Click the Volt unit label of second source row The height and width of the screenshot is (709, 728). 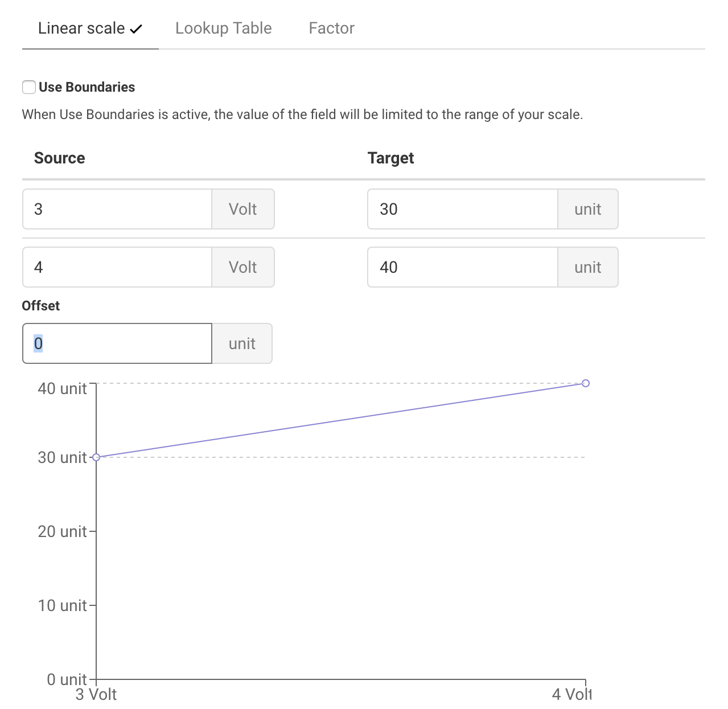[x=243, y=267]
